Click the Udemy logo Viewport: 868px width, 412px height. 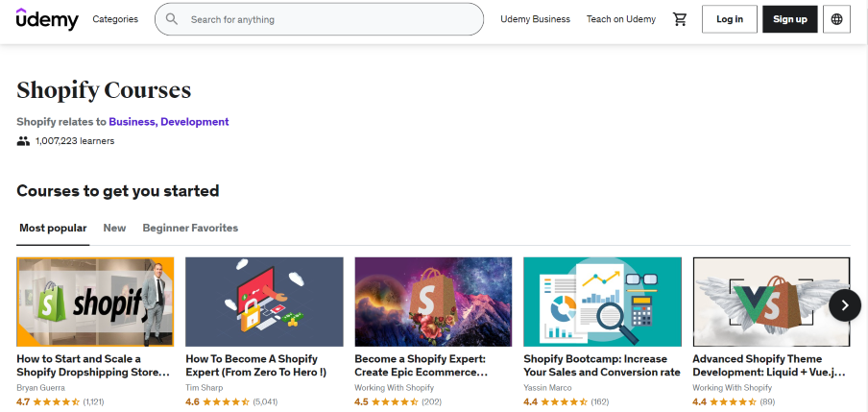(x=47, y=19)
